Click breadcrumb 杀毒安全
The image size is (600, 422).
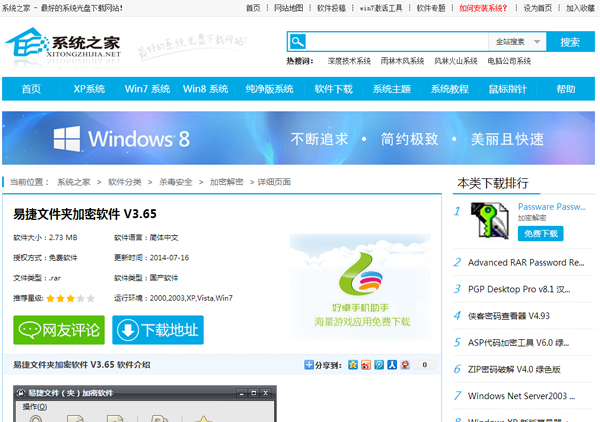(176, 182)
